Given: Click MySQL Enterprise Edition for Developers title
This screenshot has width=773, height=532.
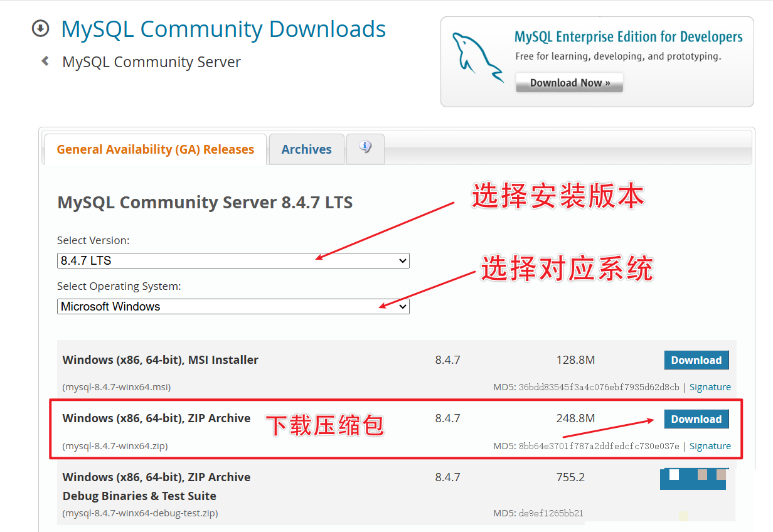Looking at the screenshot, I should click(x=629, y=37).
